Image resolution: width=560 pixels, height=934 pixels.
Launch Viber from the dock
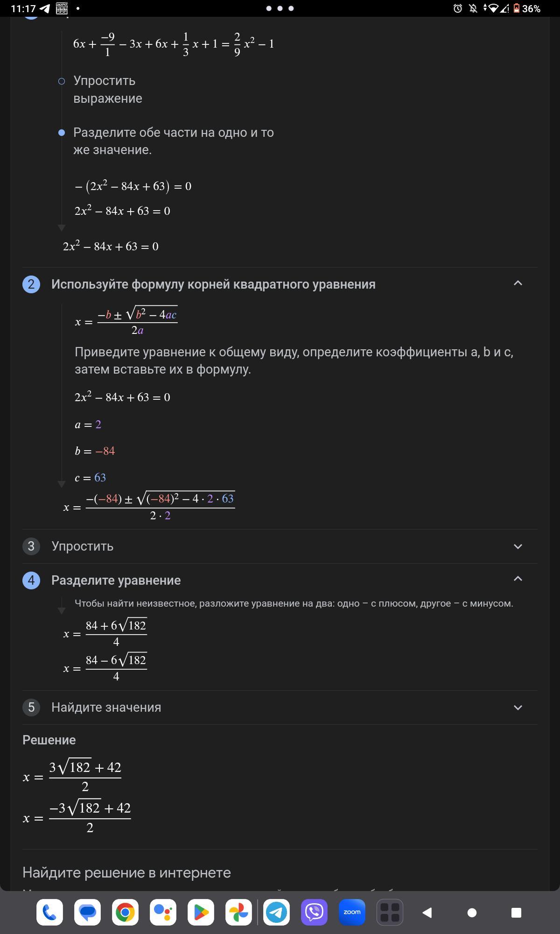314,912
